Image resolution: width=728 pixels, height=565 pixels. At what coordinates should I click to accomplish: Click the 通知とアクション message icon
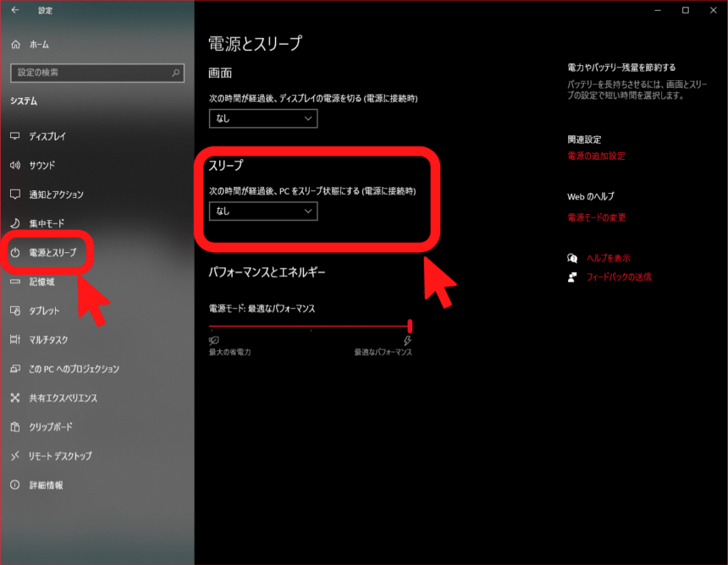click(15, 194)
